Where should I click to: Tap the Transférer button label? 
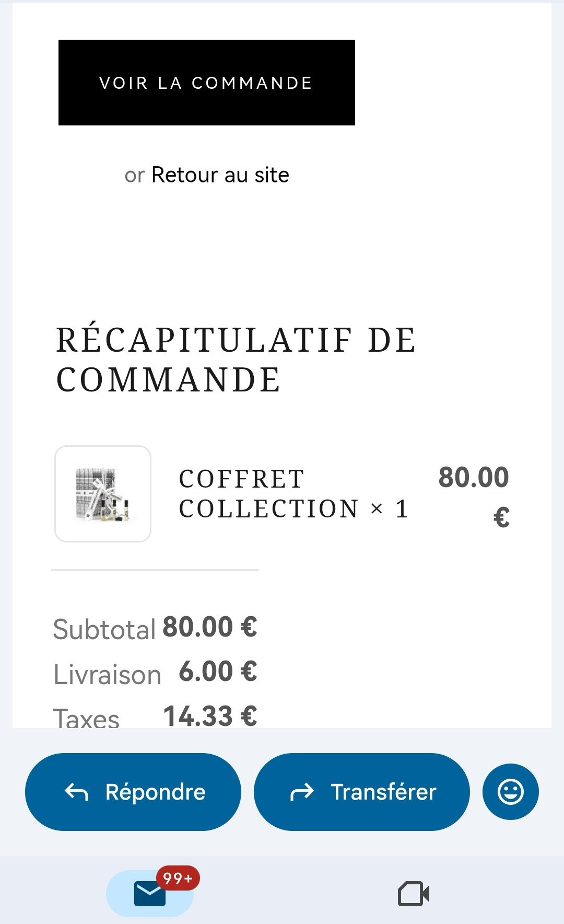click(x=383, y=792)
